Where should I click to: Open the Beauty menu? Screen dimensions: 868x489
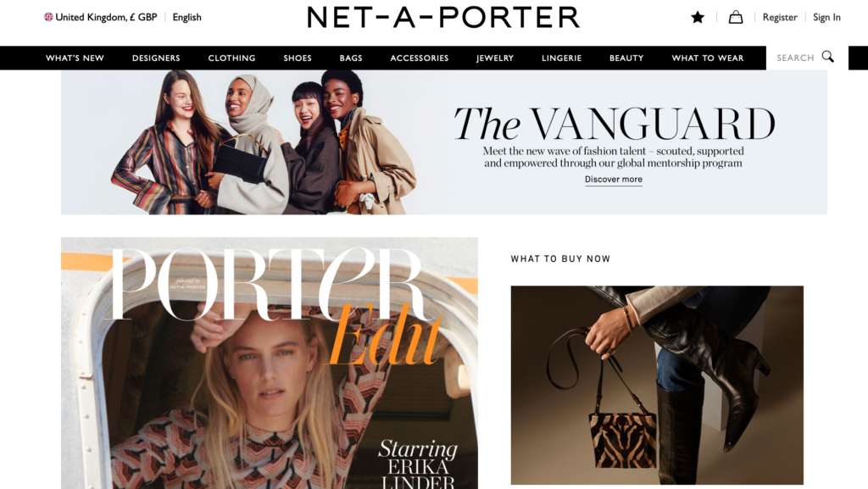pos(626,58)
